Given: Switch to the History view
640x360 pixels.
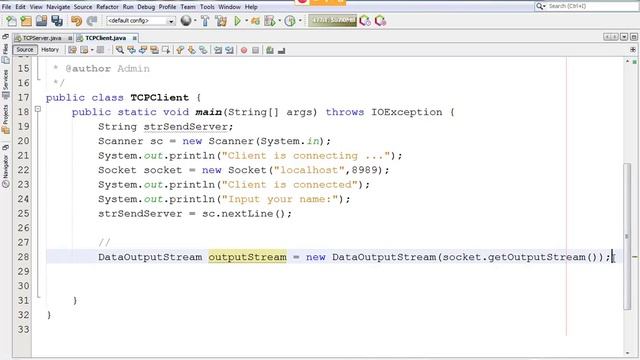Looking at the screenshot, I should coord(50,50).
